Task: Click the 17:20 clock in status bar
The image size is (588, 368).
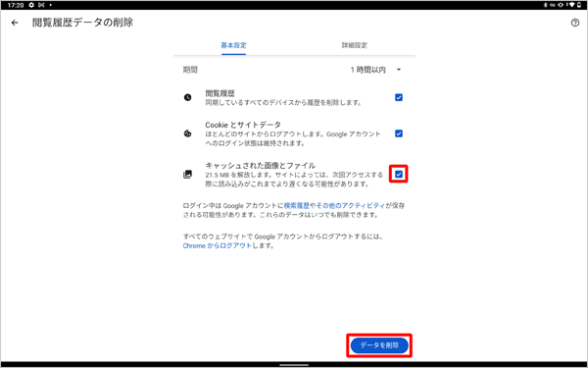Action: pyautogui.click(x=16, y=5)
